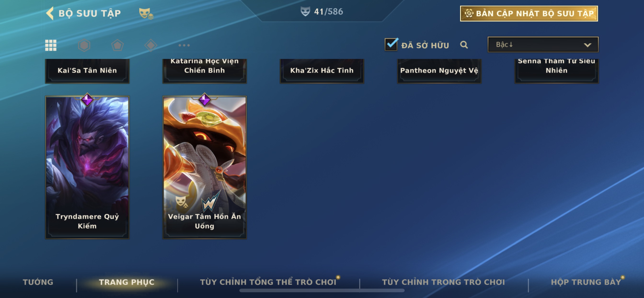This screenshot has height=298, width=644.
Task: Click the dropdown chevron arrow
Action: pos(587,45)
